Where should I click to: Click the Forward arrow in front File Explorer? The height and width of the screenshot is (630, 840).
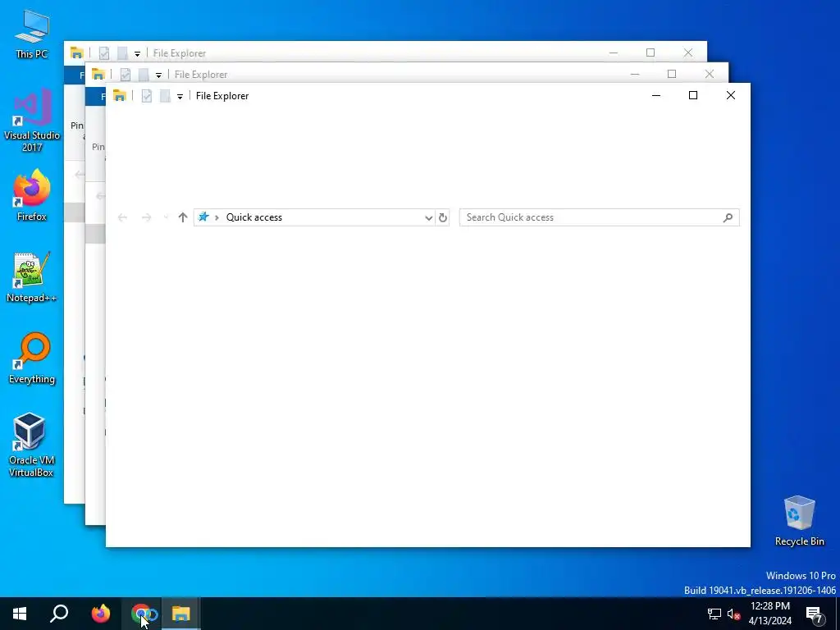146,217
